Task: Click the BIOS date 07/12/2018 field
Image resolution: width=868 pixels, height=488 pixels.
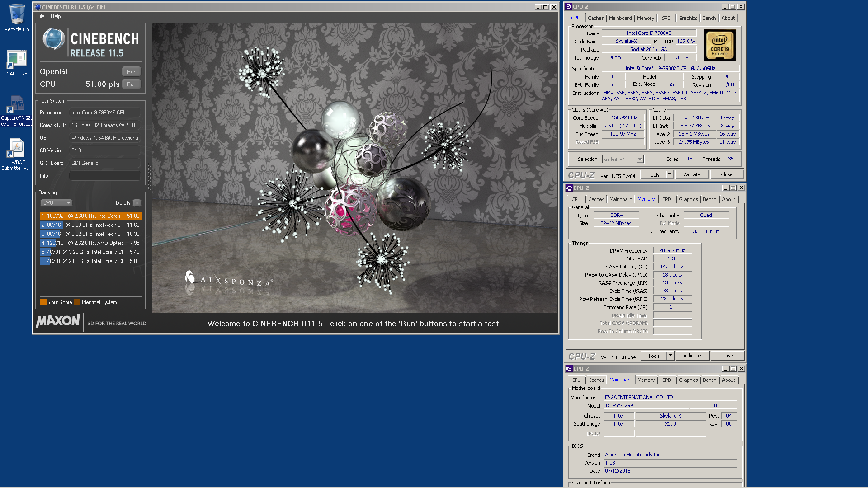Action: click(x=670, y=471)
